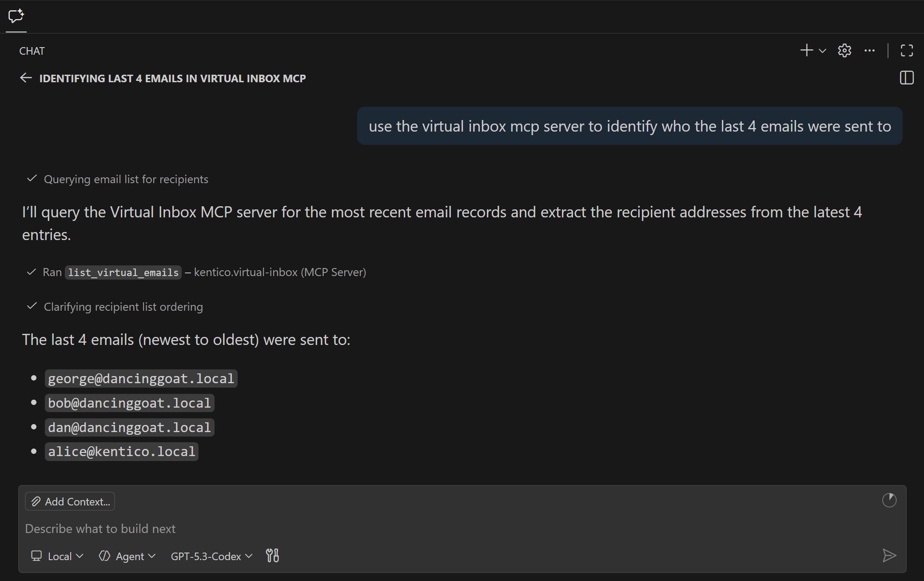Viewport: 924px width, 581px height.
Task: Send the chat message with the arrow icon
Action: pos(889,555)
